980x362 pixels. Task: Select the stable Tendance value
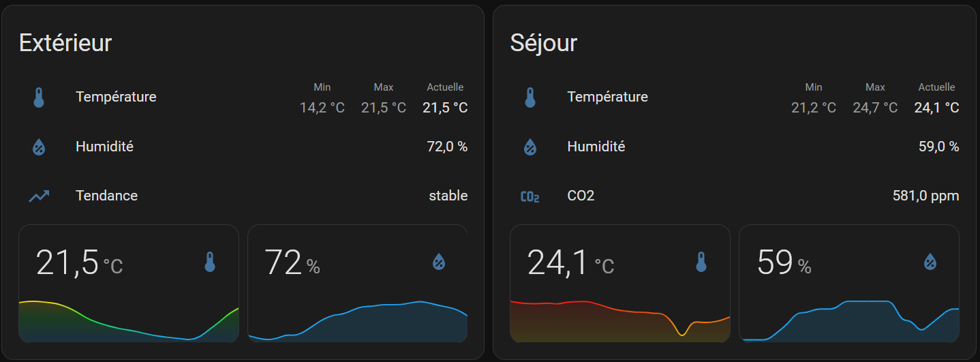tap(448, 196)
